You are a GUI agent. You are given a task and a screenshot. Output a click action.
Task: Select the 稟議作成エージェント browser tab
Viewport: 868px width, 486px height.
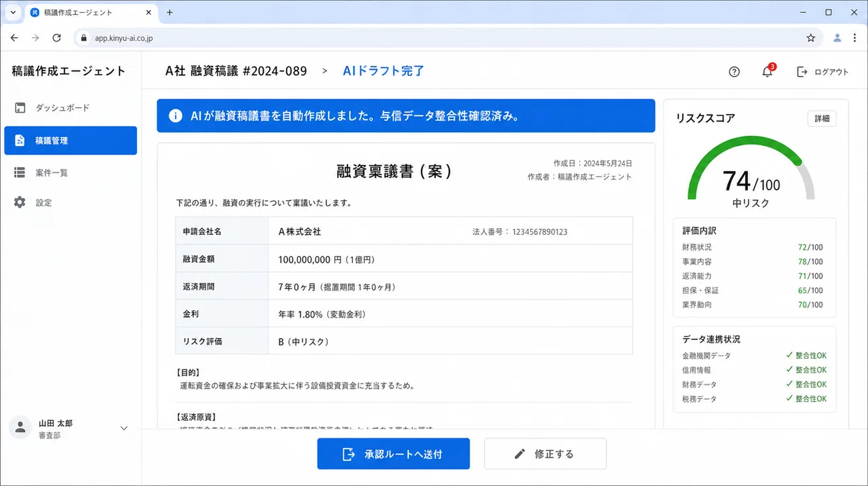92,12
